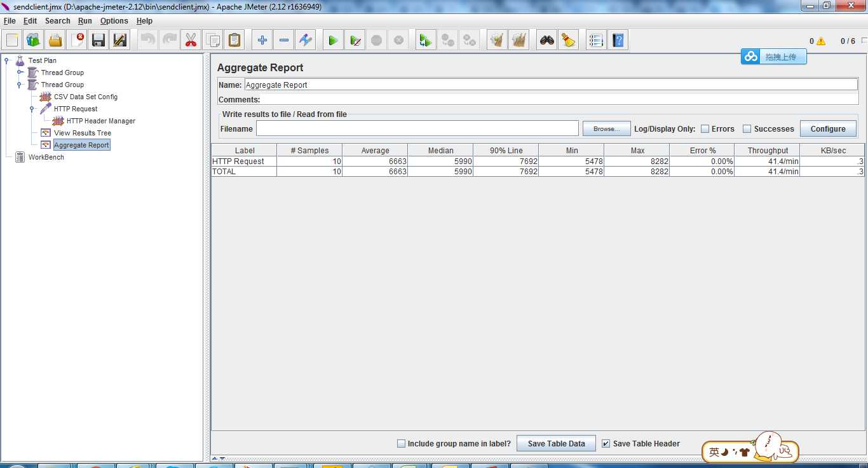This screenshot has width=868, height=468.
Task: Collapse the Test Plan tree node
Action: [7, 60]
